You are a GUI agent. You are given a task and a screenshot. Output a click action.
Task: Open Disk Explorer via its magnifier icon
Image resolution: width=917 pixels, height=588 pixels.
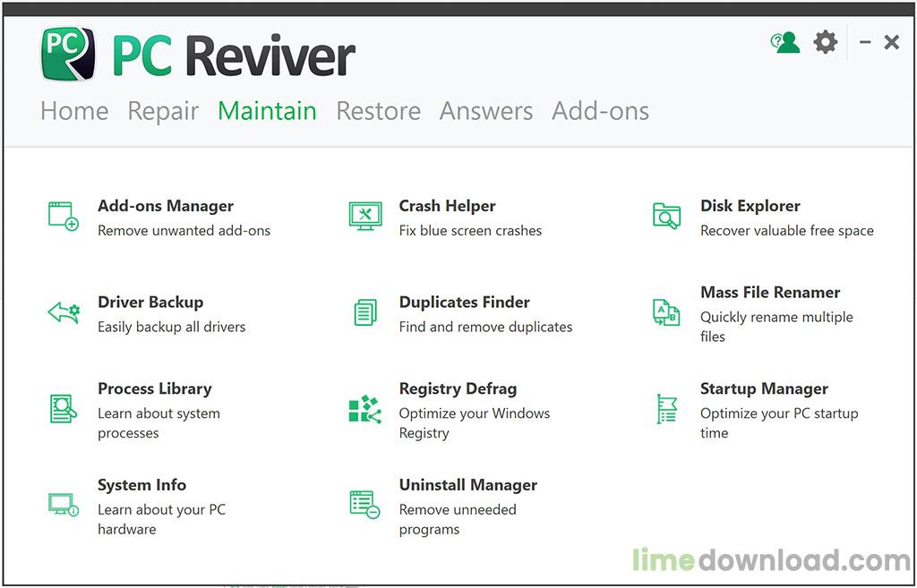(x=665, y=216)
